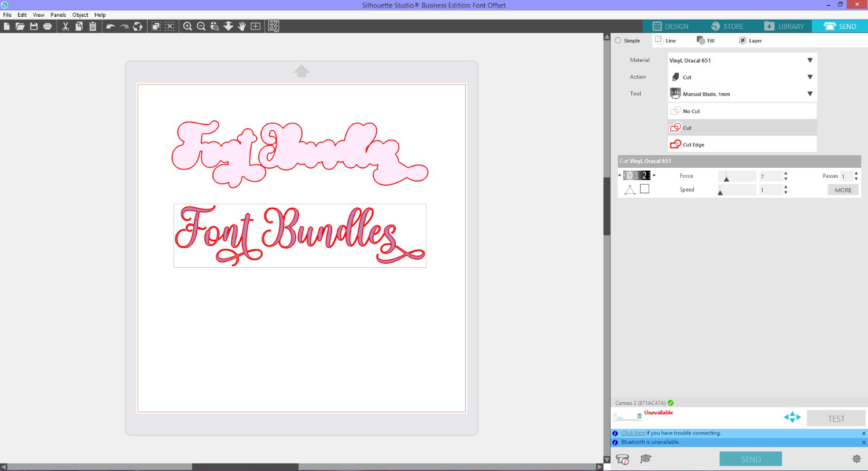Switch to the LIBRARY tab

click(x=784, y=26)
